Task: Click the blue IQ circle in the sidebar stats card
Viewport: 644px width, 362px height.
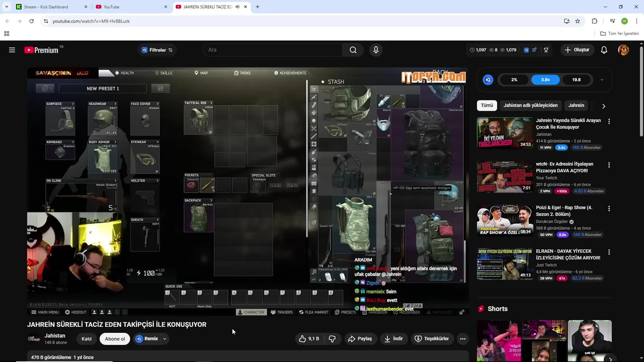Action: point(488,79)
